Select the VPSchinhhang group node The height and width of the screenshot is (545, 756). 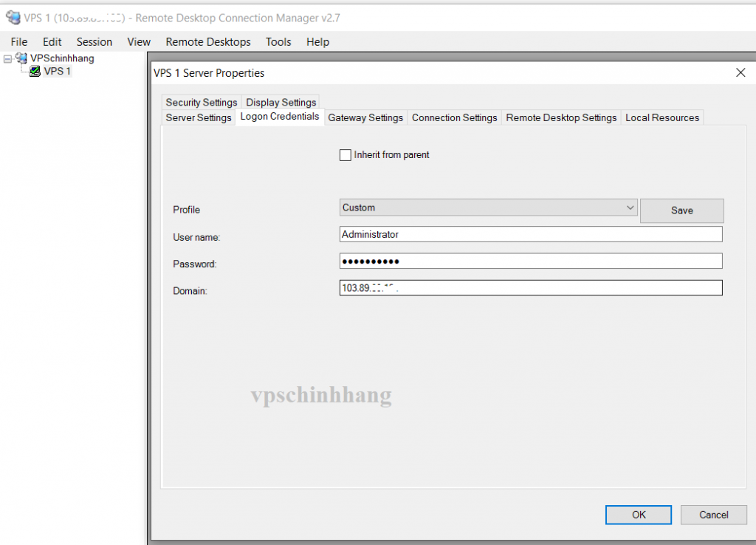click(62, 58)
